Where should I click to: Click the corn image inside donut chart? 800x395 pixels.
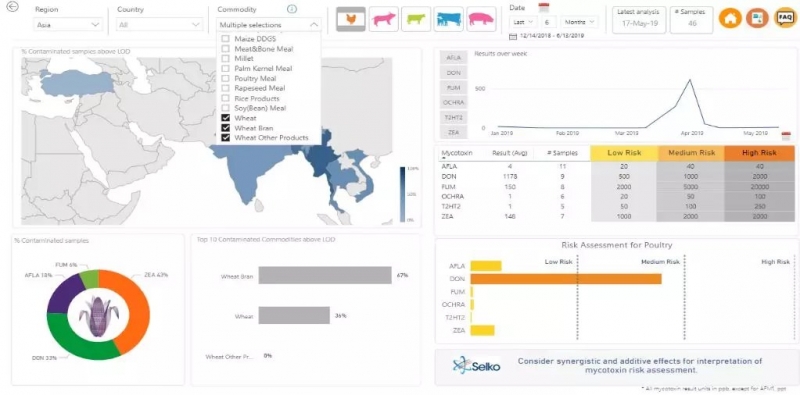tap(98, 316)
